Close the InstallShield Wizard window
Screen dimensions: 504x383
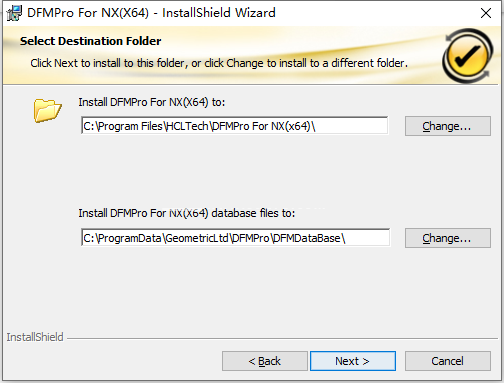click(486, 13)
